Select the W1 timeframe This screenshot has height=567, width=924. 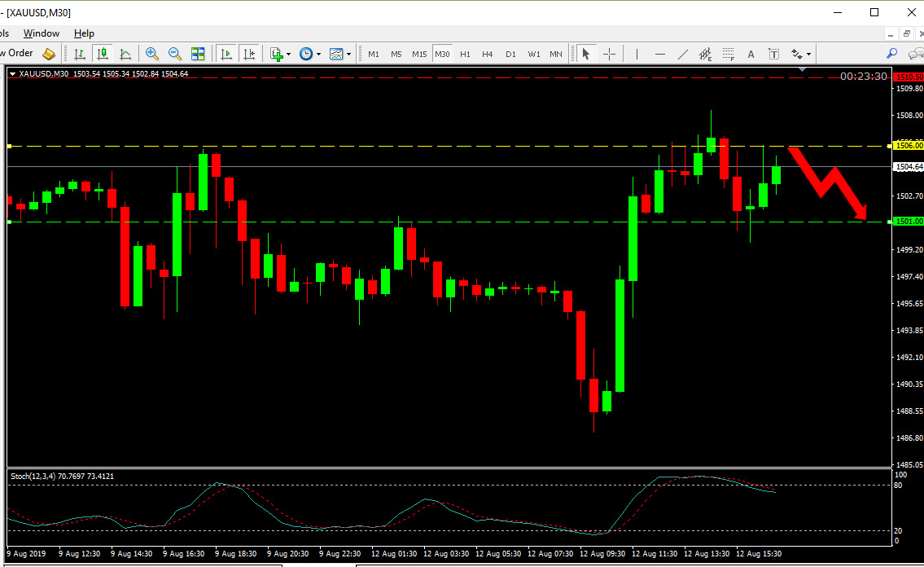(x=533, y=54)
